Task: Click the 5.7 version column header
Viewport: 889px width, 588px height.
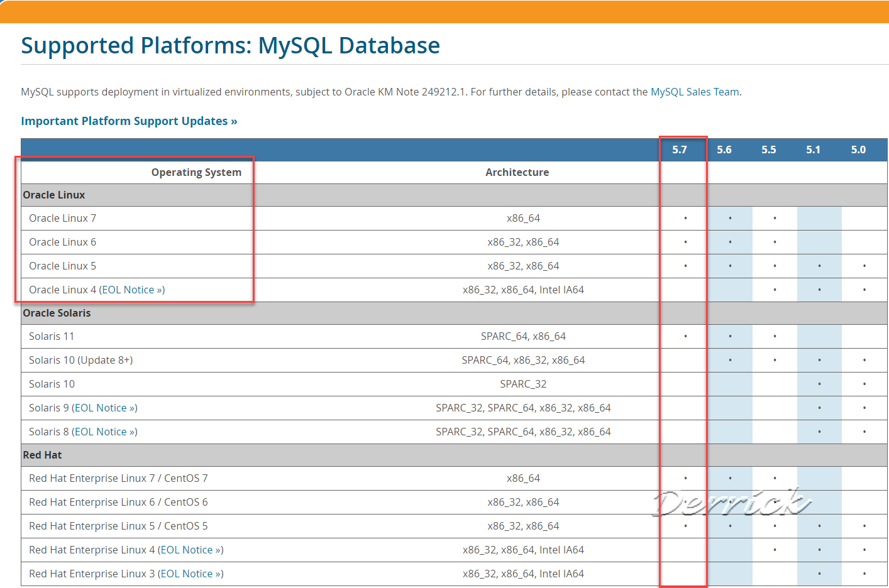Action: click(x=680, y=150)
